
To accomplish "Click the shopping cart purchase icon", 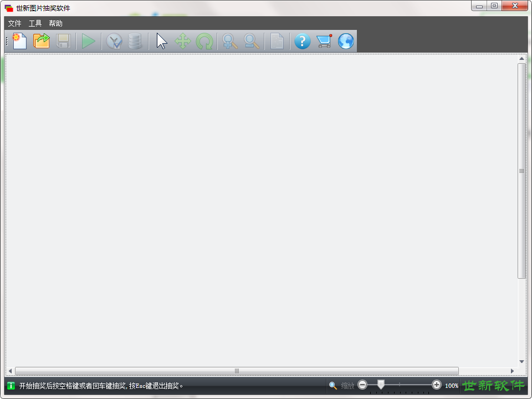I will pos(324,41).
